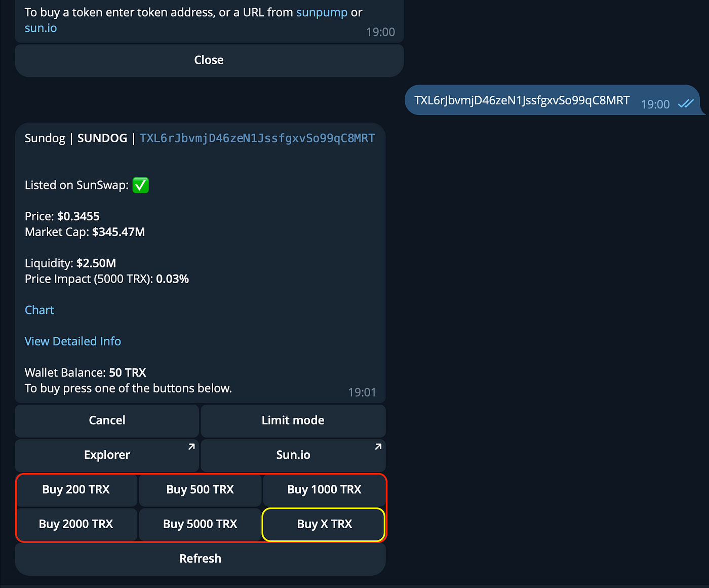Refresh the token info
This screenshot has height=588, width=709.
click(200, 559)
